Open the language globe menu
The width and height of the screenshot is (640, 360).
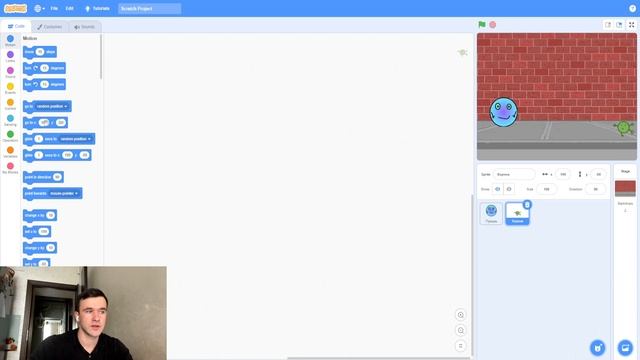[39, 8]
